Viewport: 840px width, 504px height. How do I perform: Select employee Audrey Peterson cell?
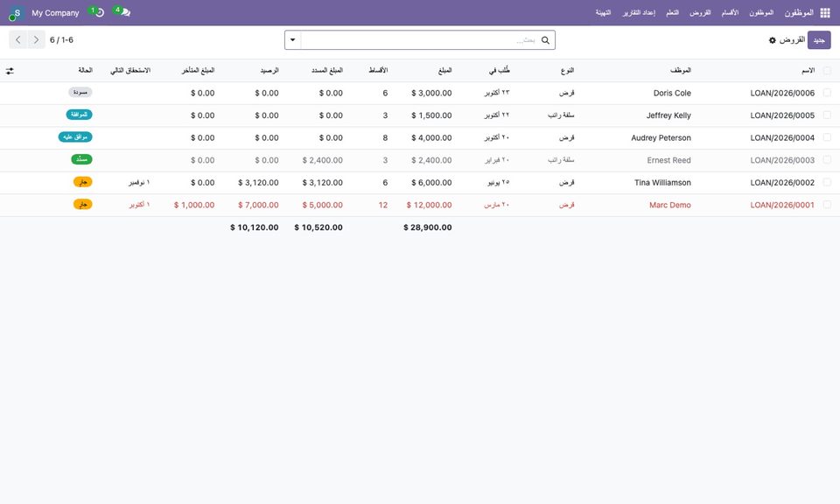[x=661, y=138]
